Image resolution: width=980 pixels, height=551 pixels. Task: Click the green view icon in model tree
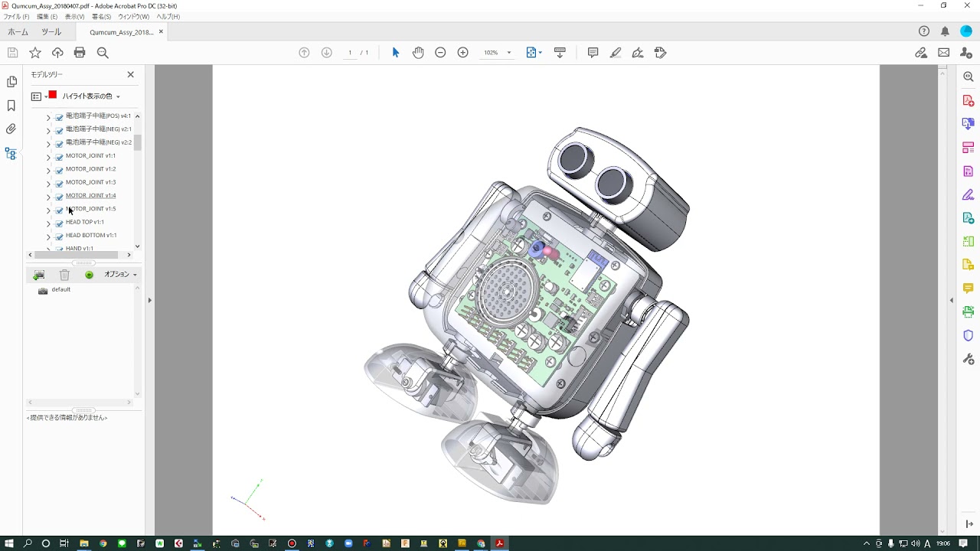click(x=89, y=275)
